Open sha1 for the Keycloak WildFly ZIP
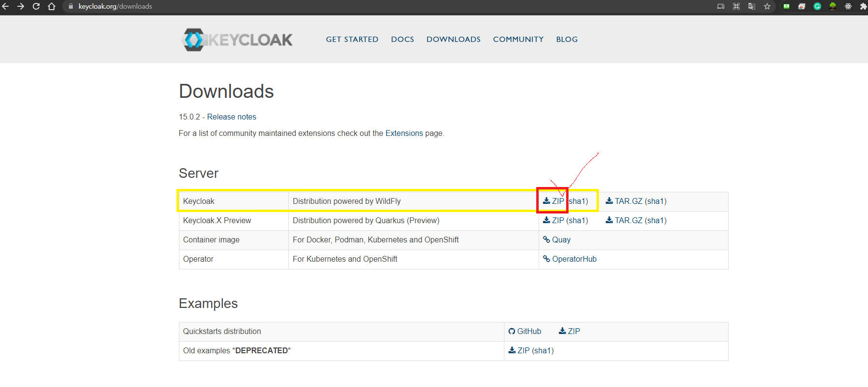 coord(578,201)
